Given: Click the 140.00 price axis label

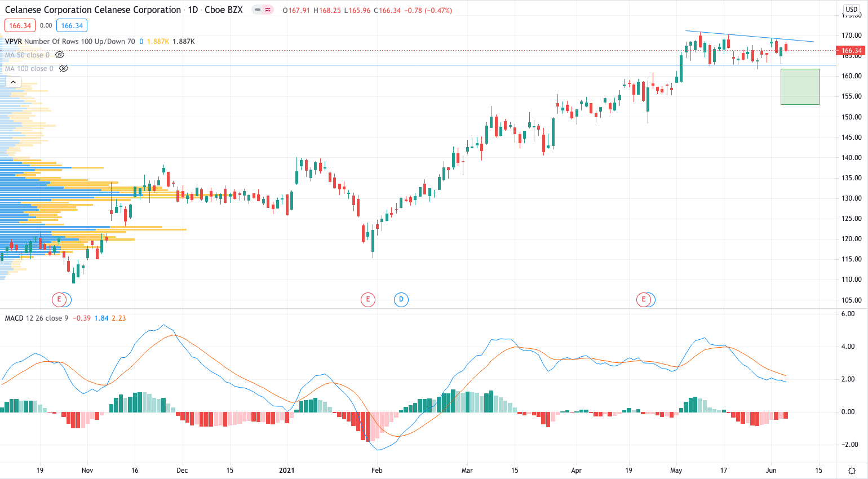Looking at the screenshot, I should [x=852, y=157].
